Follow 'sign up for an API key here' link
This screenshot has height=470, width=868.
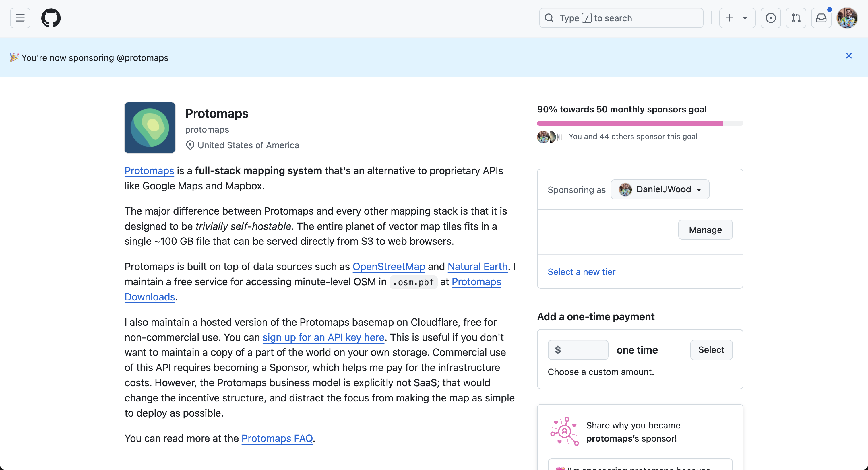[x=323, y=337]
